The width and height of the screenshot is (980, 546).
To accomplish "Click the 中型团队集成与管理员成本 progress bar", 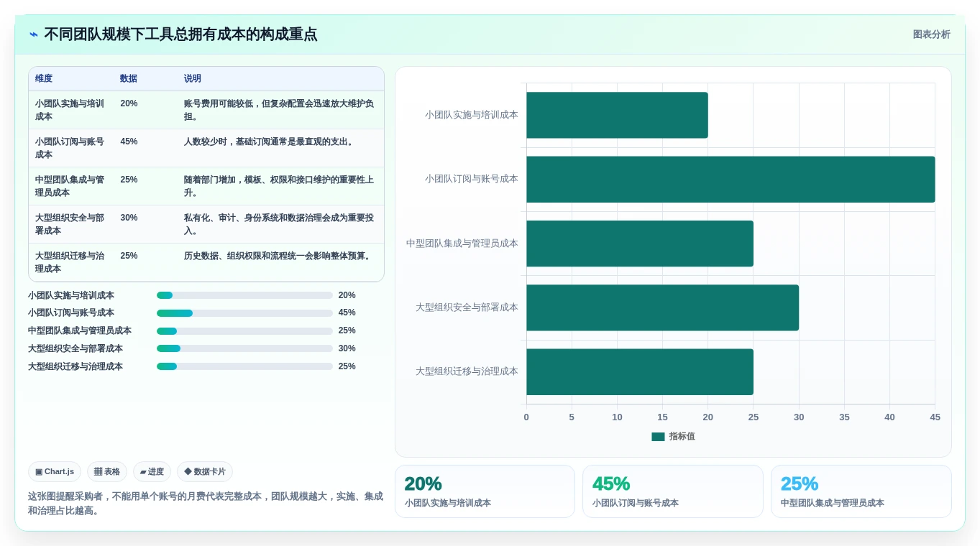I will [244, 331].
